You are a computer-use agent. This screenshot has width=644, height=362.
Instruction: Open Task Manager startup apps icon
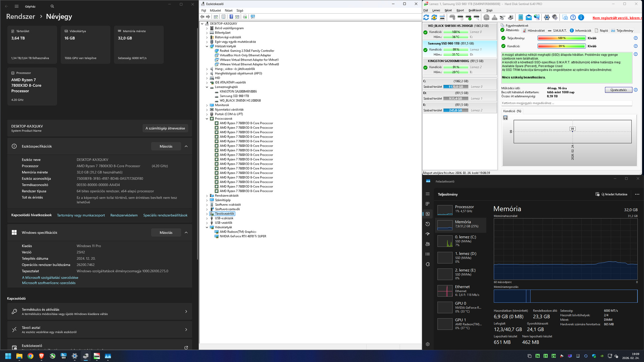pos(428,234)
